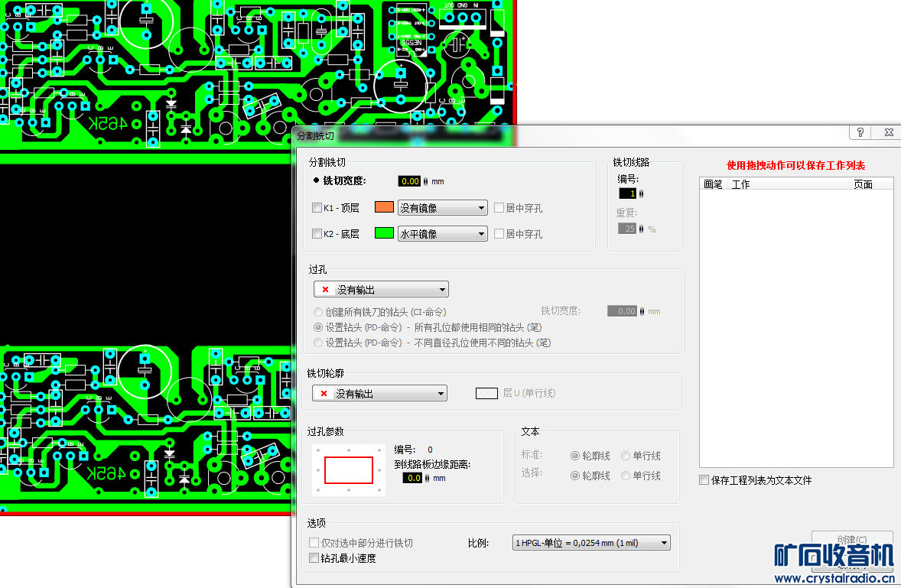Select 选择 轮廓线 radio button
This screenshot has width=901, height=588.
coord(574,476)
